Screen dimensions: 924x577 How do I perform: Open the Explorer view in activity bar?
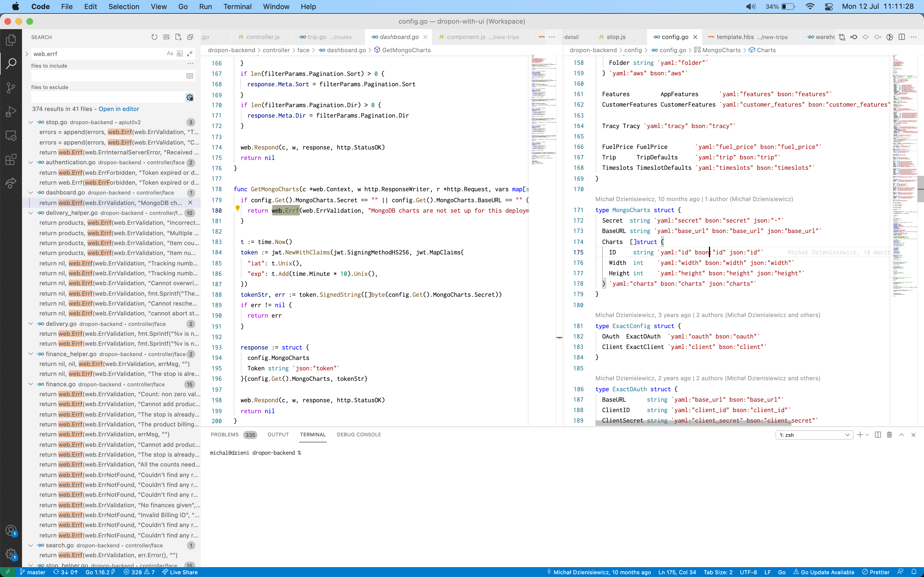[x=11, y=40]
